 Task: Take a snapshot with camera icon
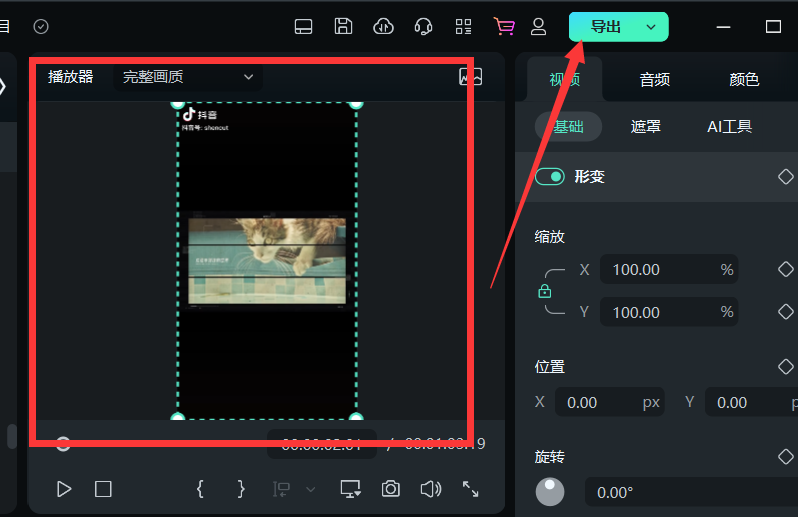coord(390,489)
